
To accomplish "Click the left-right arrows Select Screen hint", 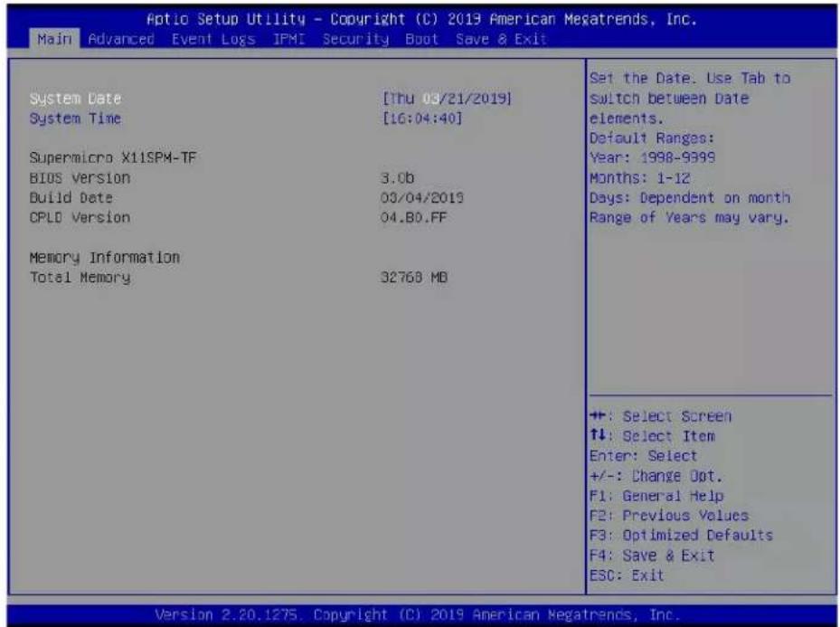I will point(661,416).
